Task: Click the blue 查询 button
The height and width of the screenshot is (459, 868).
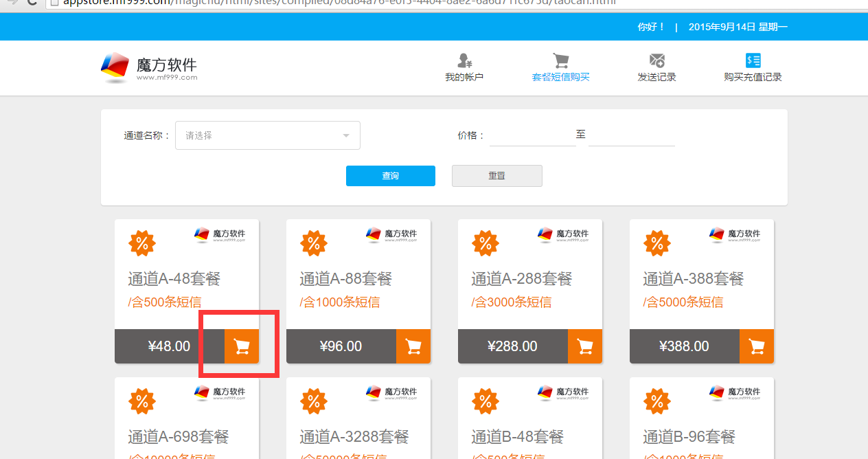Action: [x=391, y=176]
